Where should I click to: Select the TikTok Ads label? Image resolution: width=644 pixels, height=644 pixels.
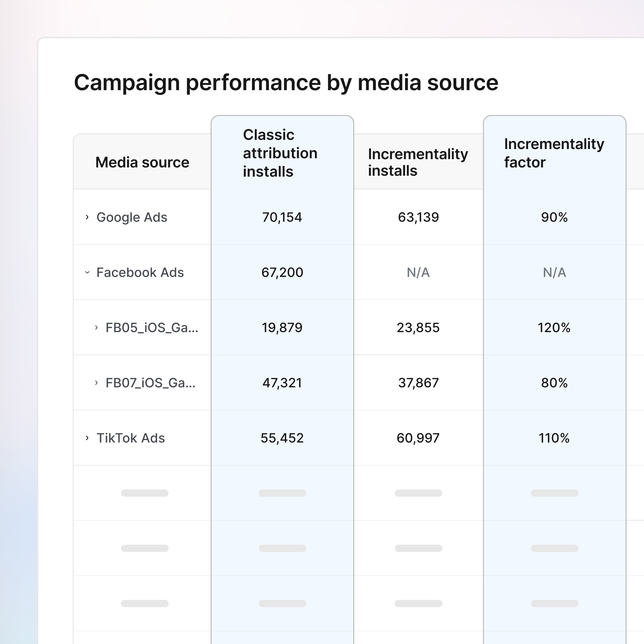(131, 438)
